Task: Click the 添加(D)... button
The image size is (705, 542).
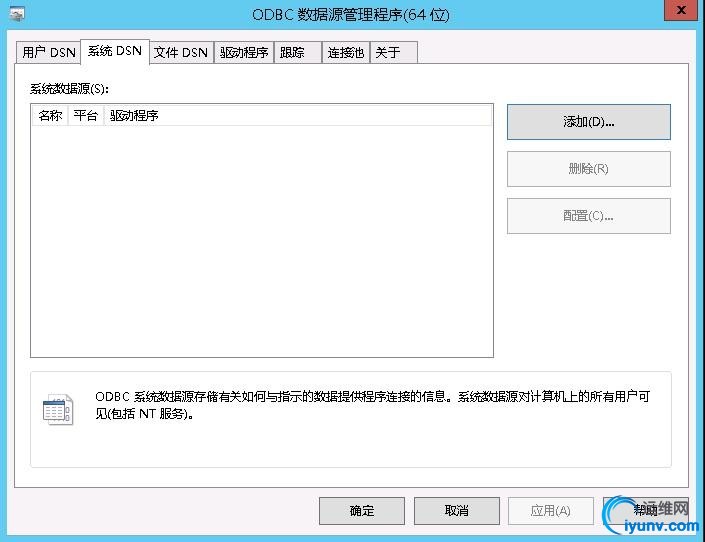Action: [x=589, y=122]
